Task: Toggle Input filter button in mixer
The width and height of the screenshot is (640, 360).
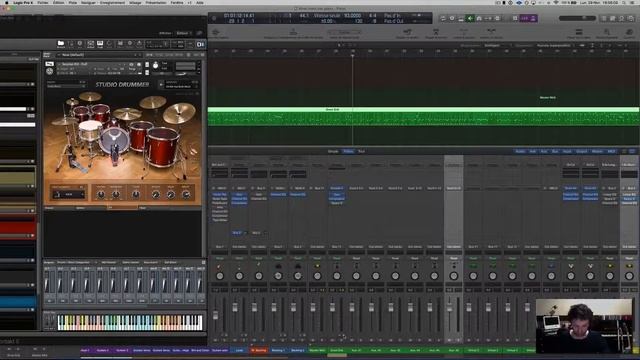Action: [567, 151]
